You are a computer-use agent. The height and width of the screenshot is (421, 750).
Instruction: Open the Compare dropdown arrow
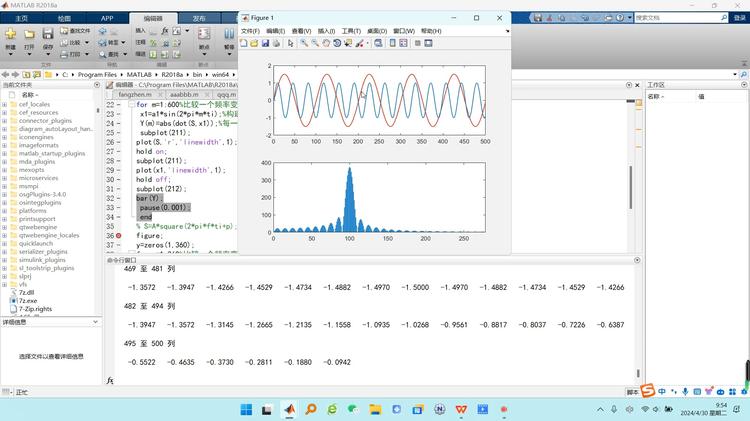(x=87, y=43)
